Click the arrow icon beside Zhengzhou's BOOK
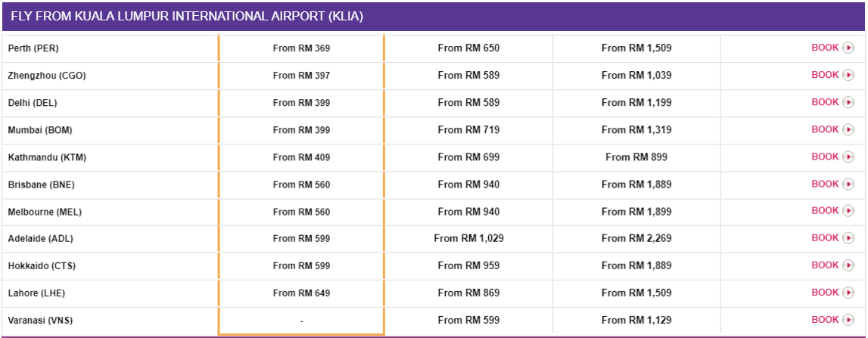The width and height of the screenshot is (868, 338). (848, 75)
